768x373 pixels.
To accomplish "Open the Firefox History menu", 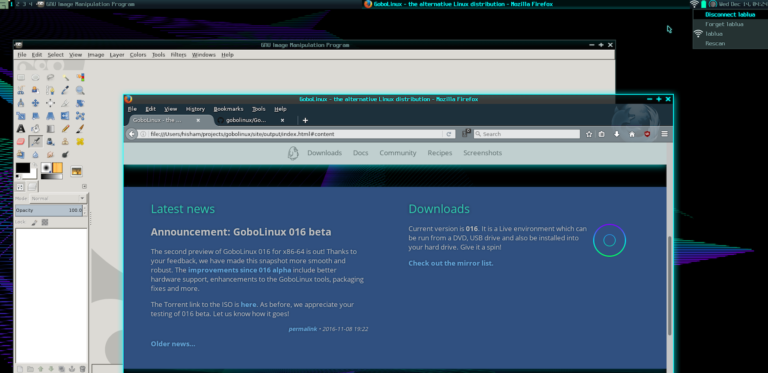I will click(x=195, y=109).
